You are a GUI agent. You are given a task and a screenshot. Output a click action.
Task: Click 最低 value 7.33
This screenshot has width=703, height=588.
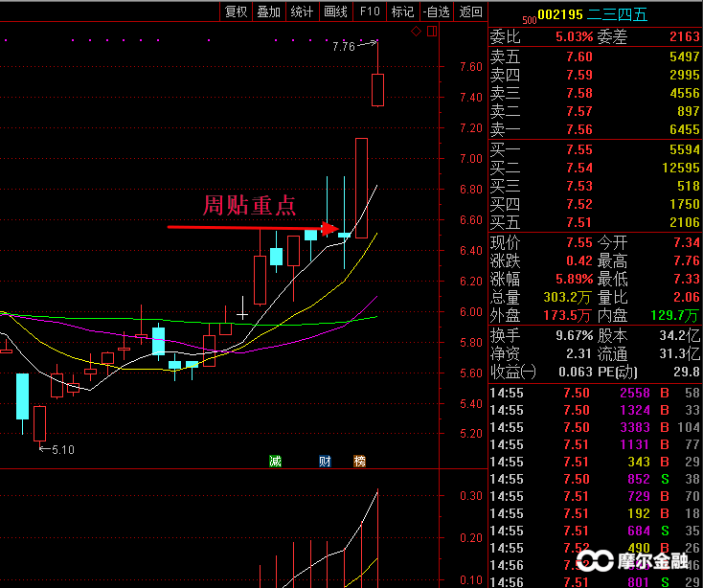pos(687,279)
